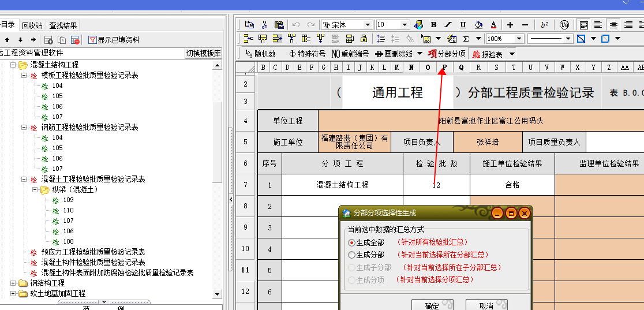Click the Paste clipboard icon
644x310 pixels.
tap(279, 25)
